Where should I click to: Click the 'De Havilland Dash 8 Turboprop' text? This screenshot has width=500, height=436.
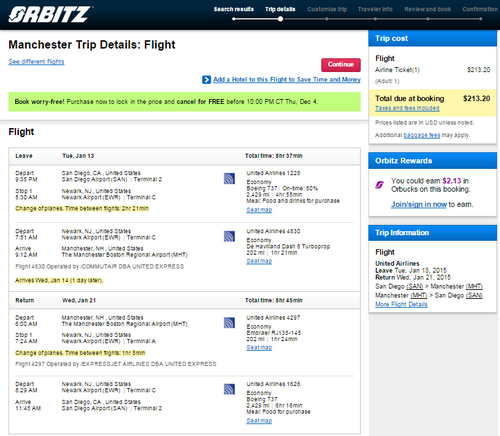288,246
